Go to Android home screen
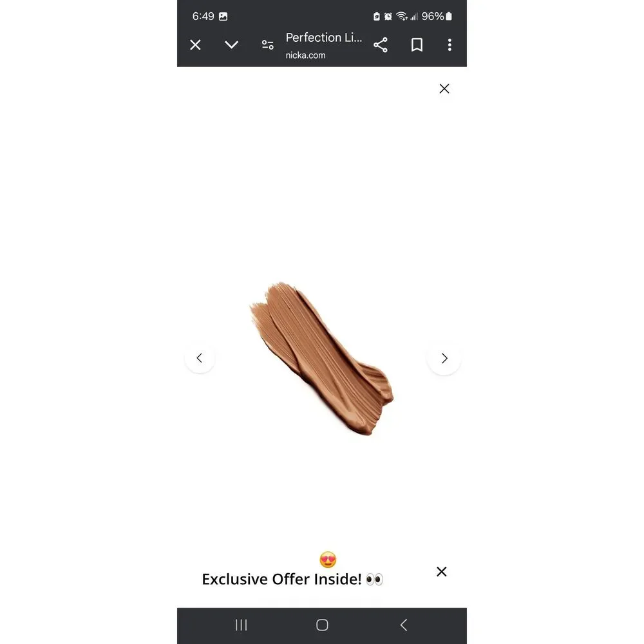The image size is (644, 644). click(322, 625)
